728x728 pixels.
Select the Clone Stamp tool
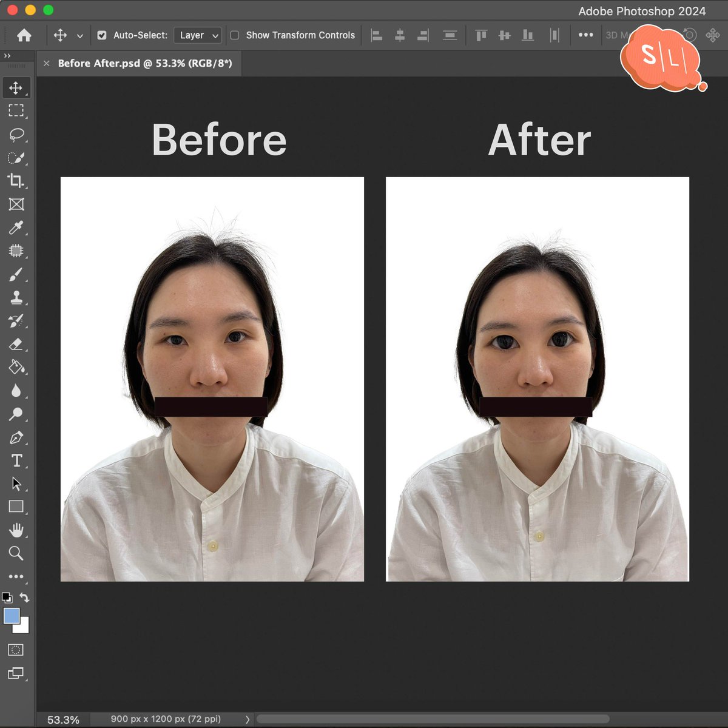click(16, 297)
